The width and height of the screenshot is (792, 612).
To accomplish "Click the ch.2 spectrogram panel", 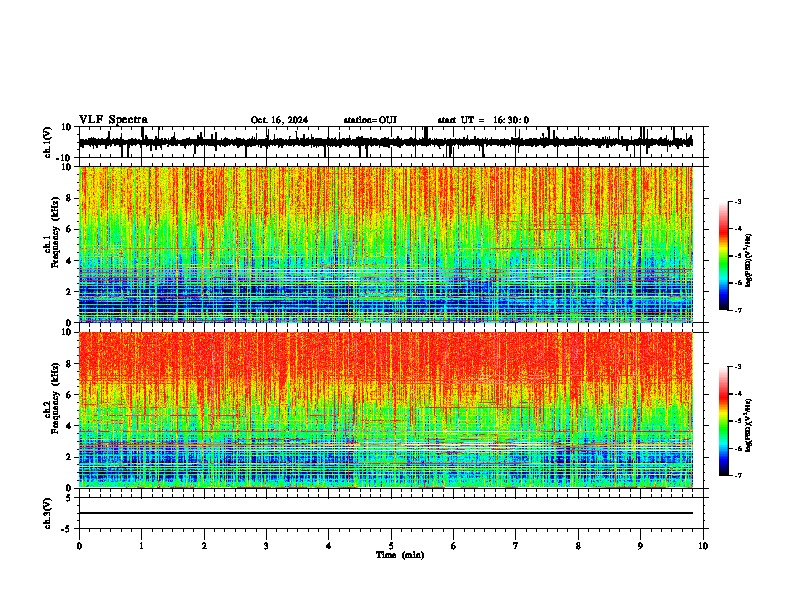I will click(x=386, y=410).
